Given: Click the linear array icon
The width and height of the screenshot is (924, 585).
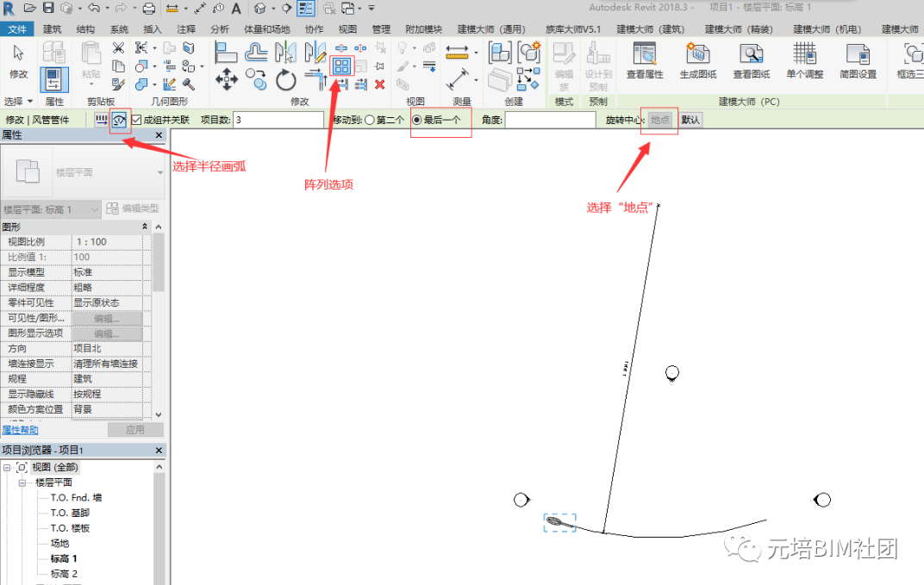Looking at the screenshot, I should [102, 120].
